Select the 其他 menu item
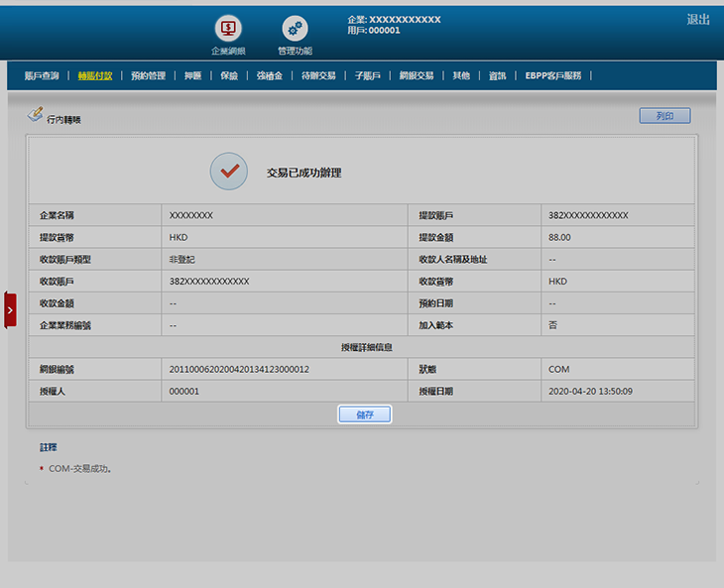Screen dimensions: 724x588 pos(461,75)
